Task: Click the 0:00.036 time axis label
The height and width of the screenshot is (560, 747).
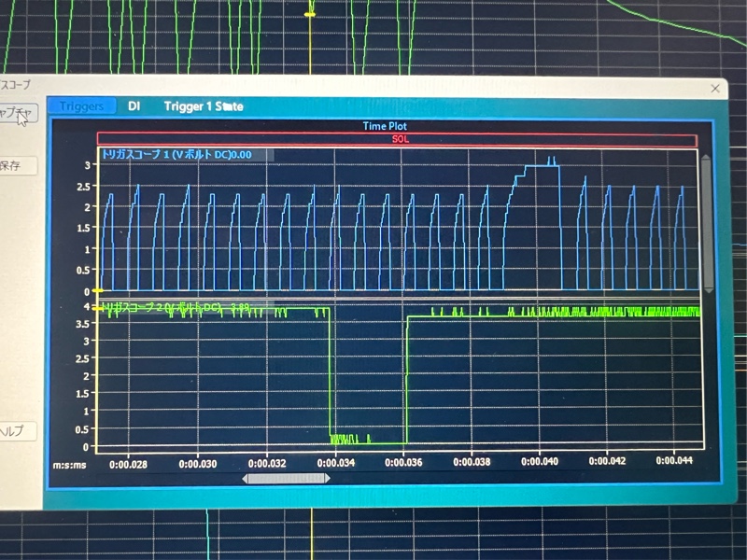Action: (403, 462)
